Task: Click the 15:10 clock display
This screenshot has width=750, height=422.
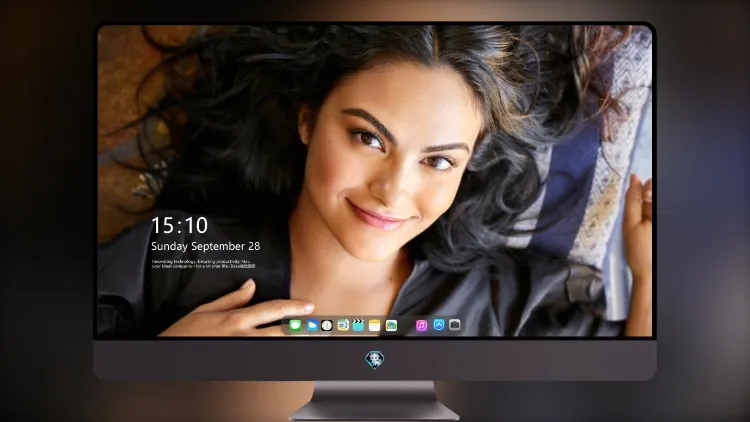Action: 179,225
